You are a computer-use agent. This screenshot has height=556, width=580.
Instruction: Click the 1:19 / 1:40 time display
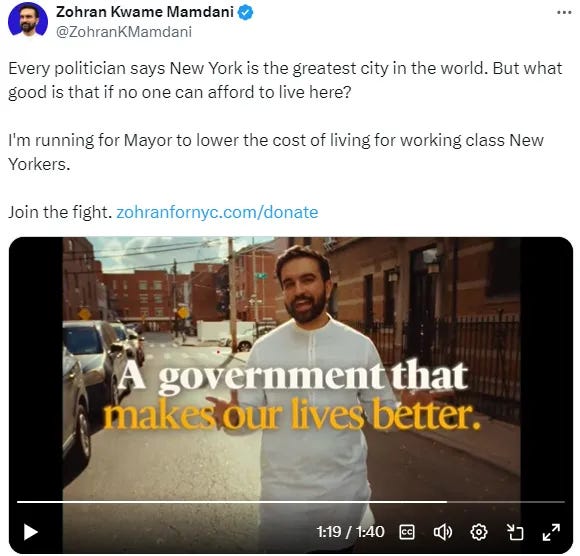tap(351, 532)
